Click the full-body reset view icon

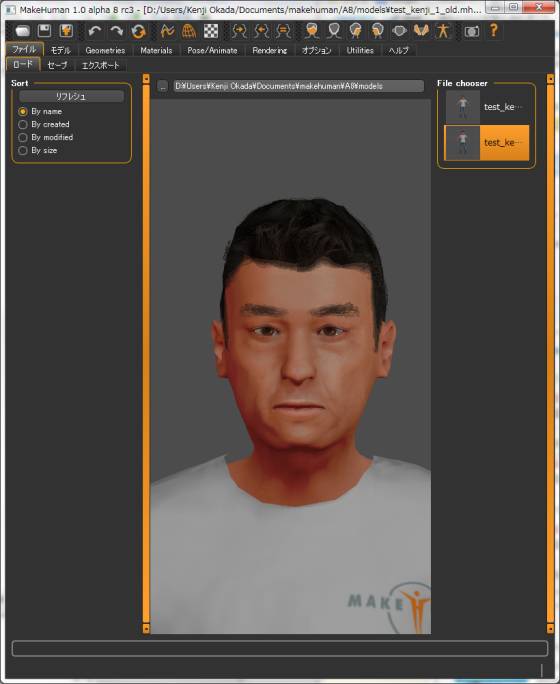tap(443, 31)
